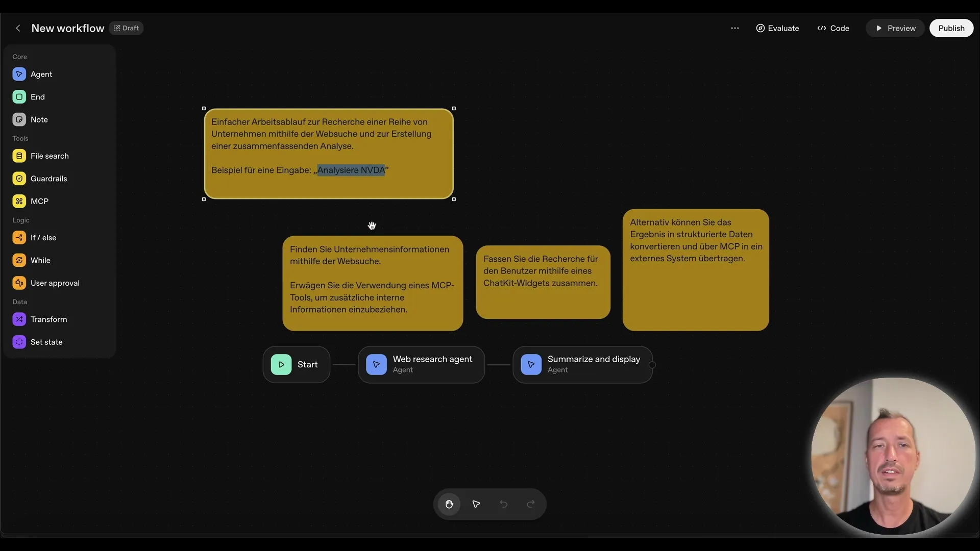Add a While loop node
Screen dimensions: 980x551
pyautogui.click(x=40, y=260)
